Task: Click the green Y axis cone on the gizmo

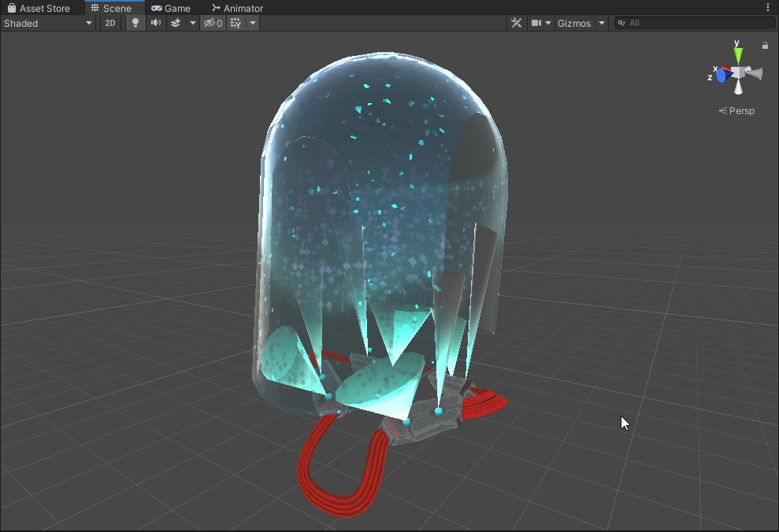Action: pos(737,55)
